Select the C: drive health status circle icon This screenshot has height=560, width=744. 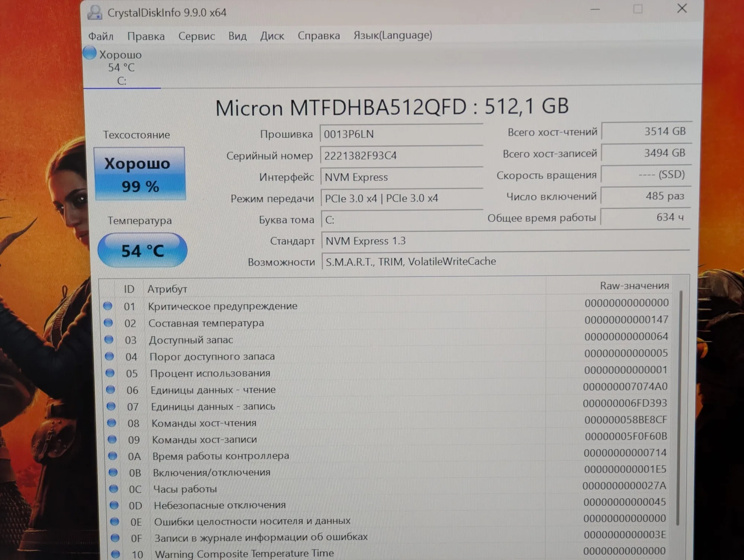point(90,53)
